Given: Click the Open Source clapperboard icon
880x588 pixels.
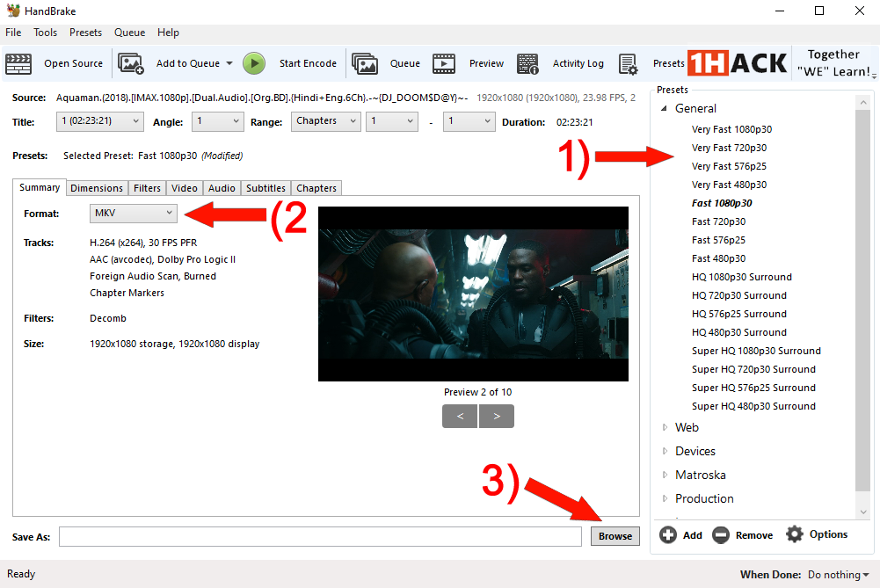Looking at the screenshot, I should pyautogui.click(x=18, y=63).
